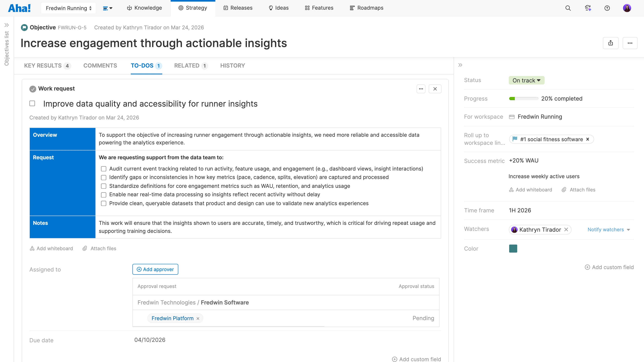Viewport: 644px width, 362px height.
Task: Open the On track status dropdown
Action: point(526,80)
